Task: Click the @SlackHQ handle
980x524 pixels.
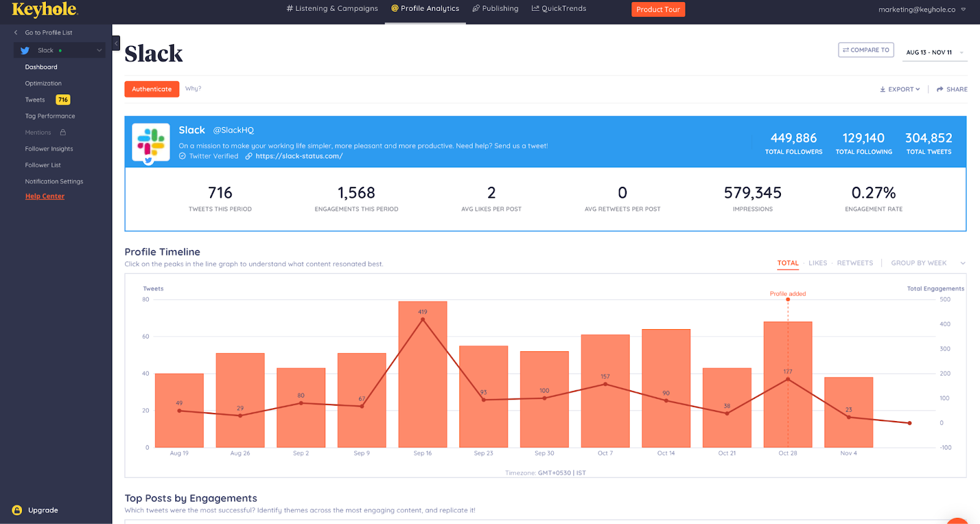Action: point(233,130)
